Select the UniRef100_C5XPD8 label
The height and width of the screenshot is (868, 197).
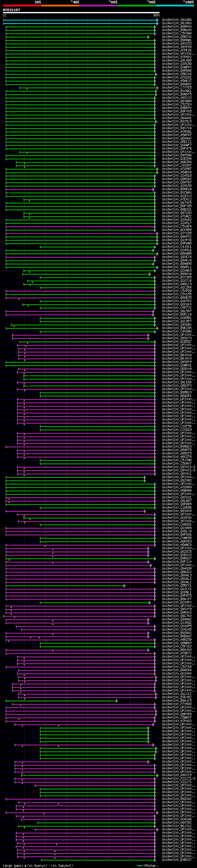(177, 291)
